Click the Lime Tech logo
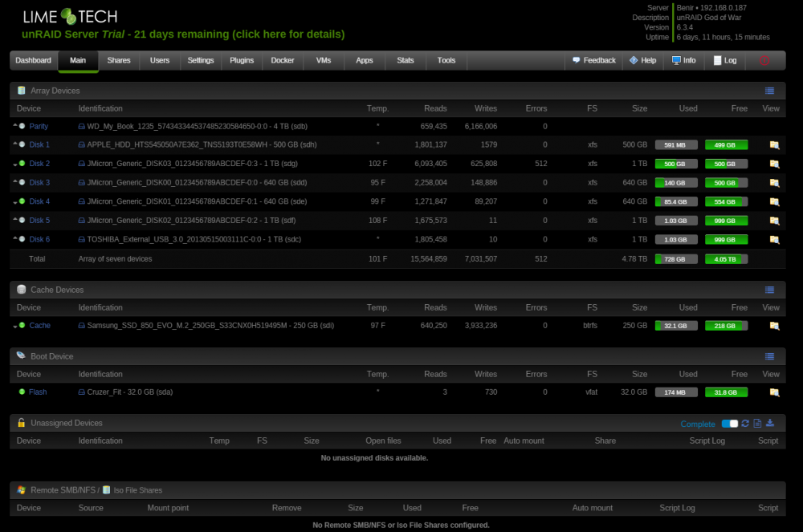Screen dimensions: 803x532 pos(70,17)
